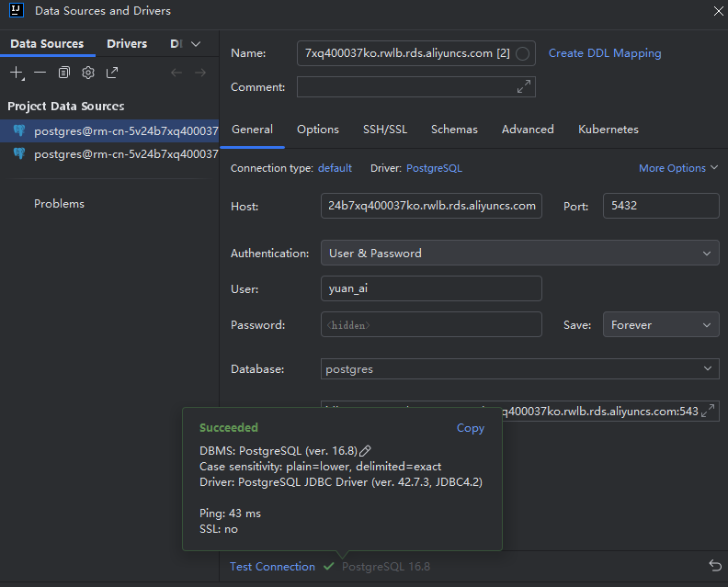This screenshot has width=728, height=587.
Task: Select the first PostgreSQL elephant icon
Action: [x=19, y=130]
